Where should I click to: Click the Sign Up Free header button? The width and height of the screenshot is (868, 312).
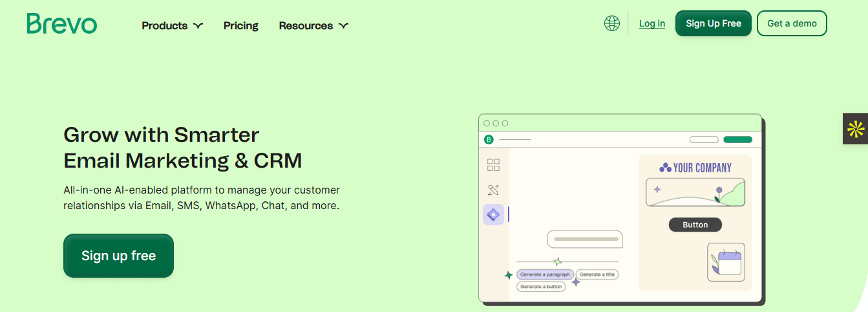click(714, 23)
